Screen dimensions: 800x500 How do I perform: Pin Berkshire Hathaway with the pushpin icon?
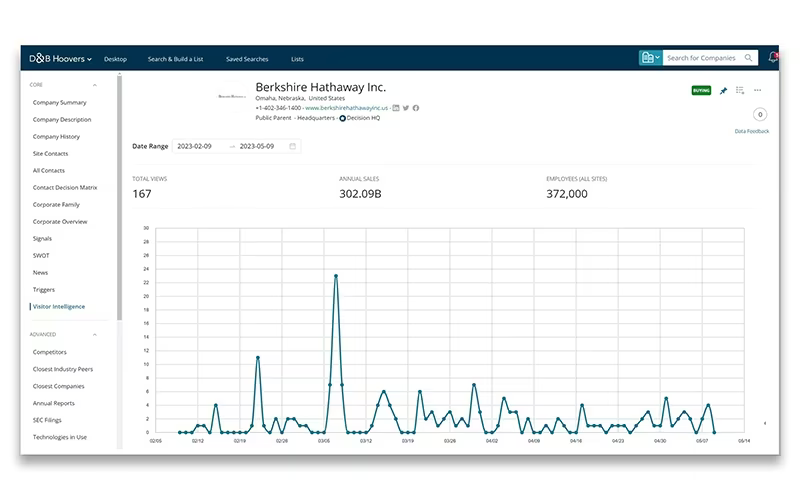coord(723,91)
